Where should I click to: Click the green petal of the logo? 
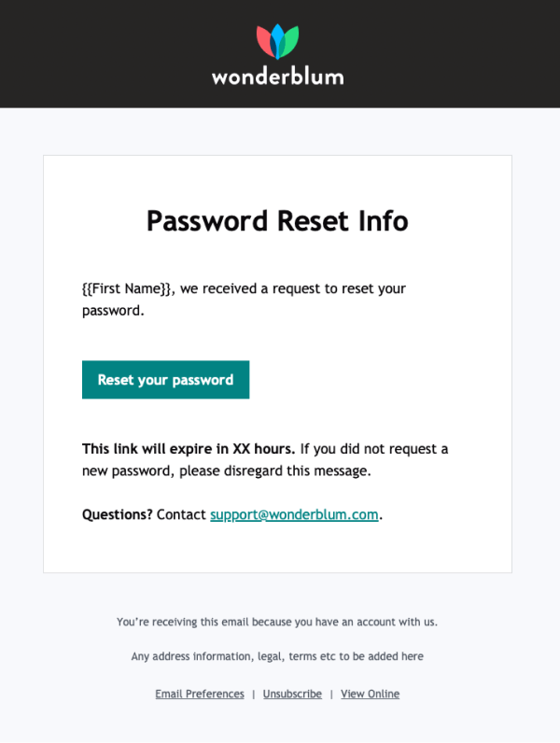(x=290, y=40)
